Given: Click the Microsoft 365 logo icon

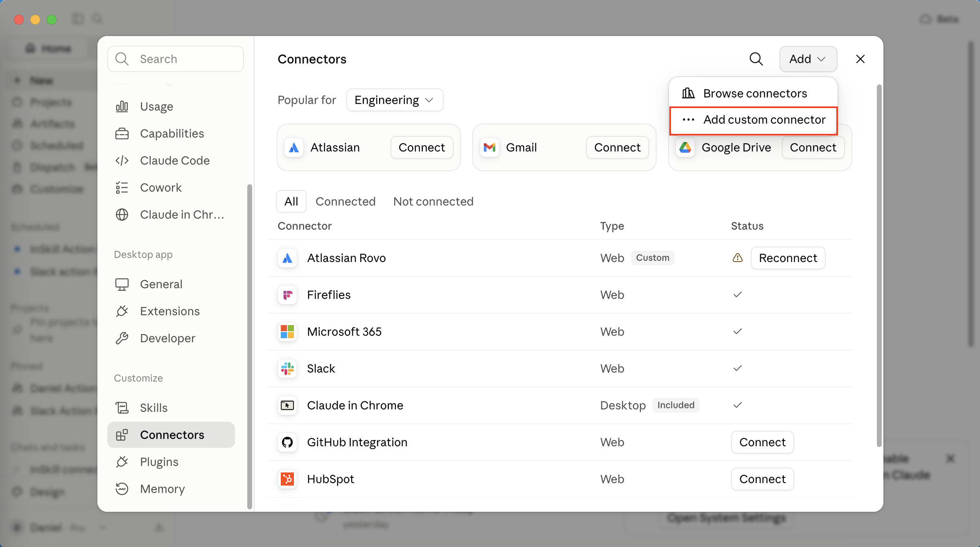Looking at the screenshot, I should click(287, 332).
